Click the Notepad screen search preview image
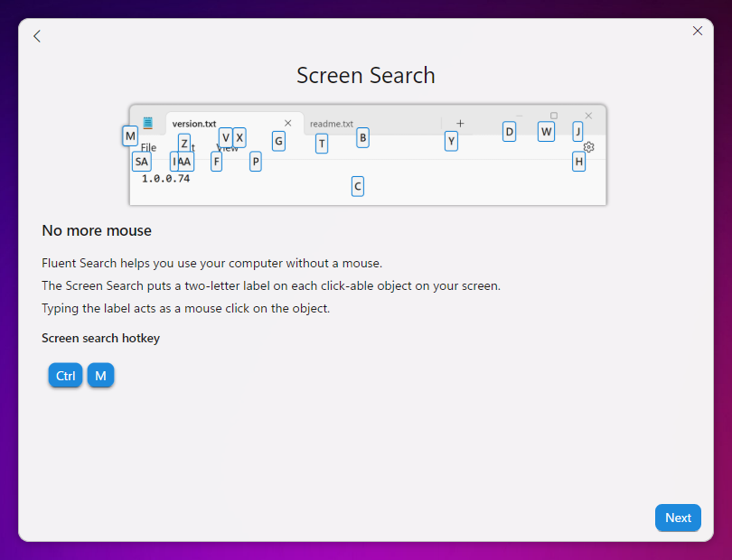 pos(364,154)
